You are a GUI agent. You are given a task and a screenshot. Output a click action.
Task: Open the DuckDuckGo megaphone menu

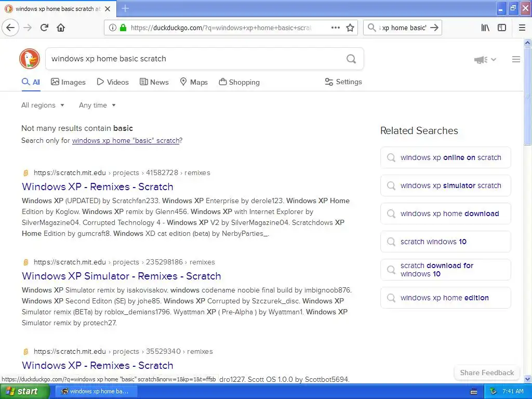[x=485, y=60]
